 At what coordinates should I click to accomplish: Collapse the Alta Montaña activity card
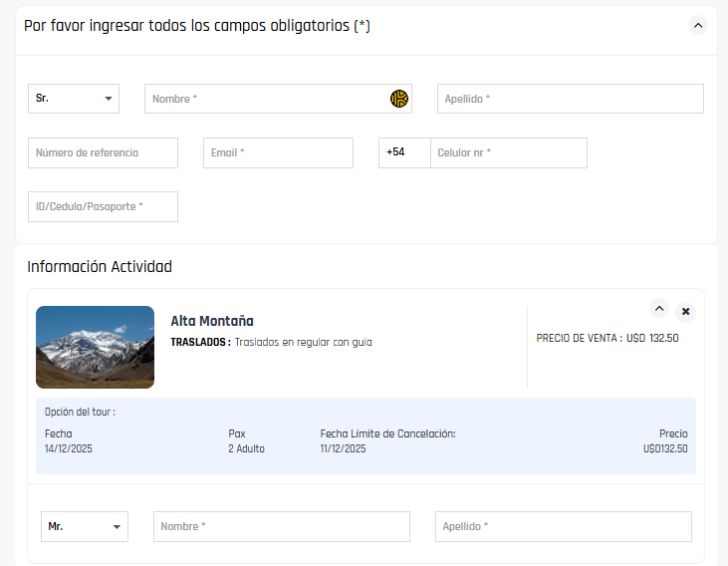(x=658, y=309)
